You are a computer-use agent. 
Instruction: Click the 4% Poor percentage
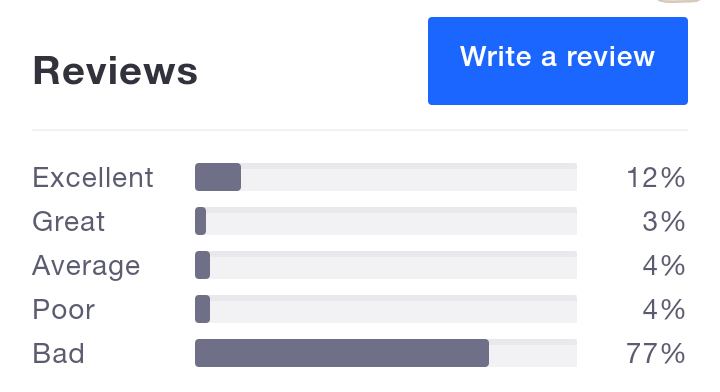point(664,309)
